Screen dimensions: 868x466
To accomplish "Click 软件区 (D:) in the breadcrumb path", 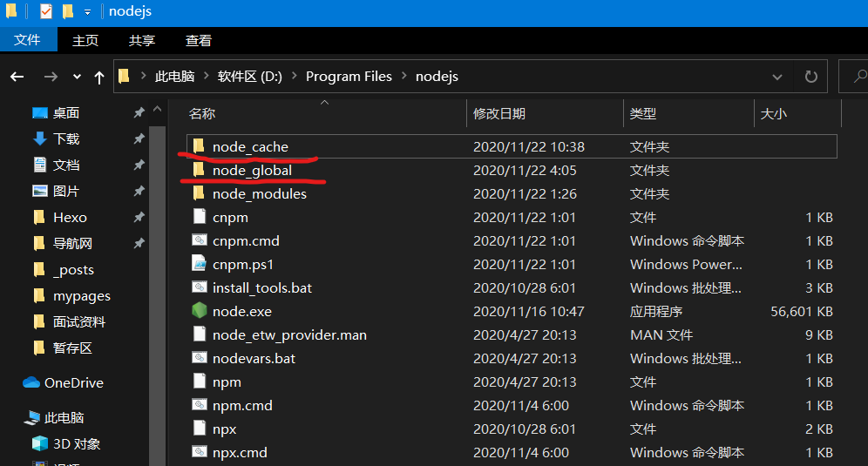I will point(249,77).
